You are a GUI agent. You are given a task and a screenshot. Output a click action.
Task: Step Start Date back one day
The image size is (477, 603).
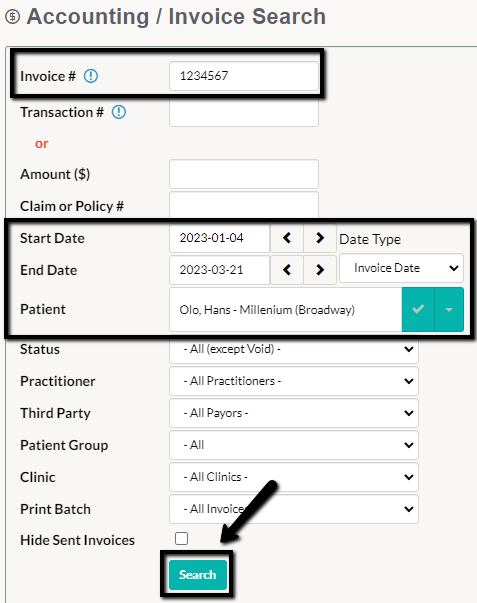(x=287, y=238)
